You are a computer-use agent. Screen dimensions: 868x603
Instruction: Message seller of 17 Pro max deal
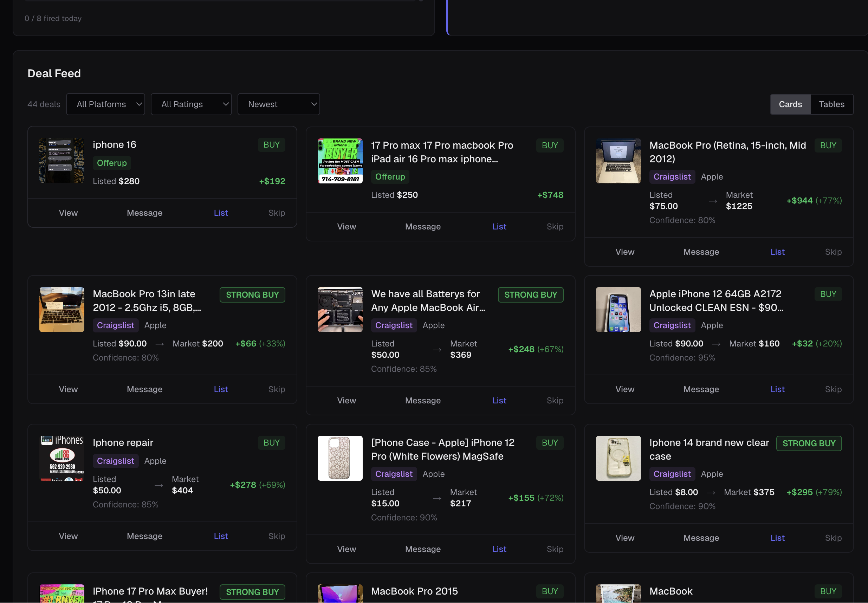(x=423, y=226)
